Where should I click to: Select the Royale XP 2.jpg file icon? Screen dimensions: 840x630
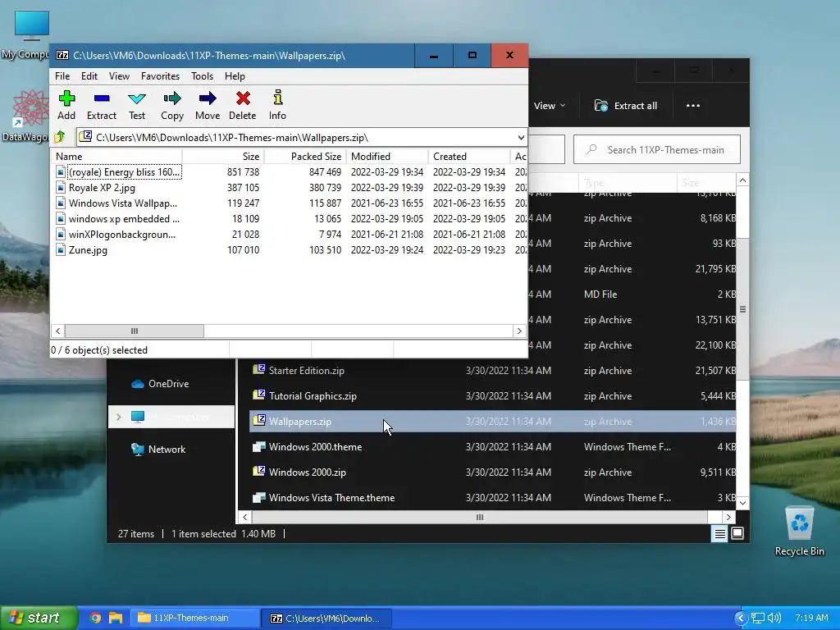(61, 188)
